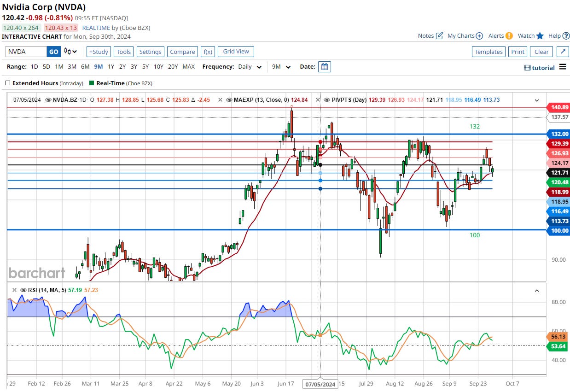The width and height of the screenshot is (570, 392).
Task: Select the 2Y range
Action: [x=122, y=67]
